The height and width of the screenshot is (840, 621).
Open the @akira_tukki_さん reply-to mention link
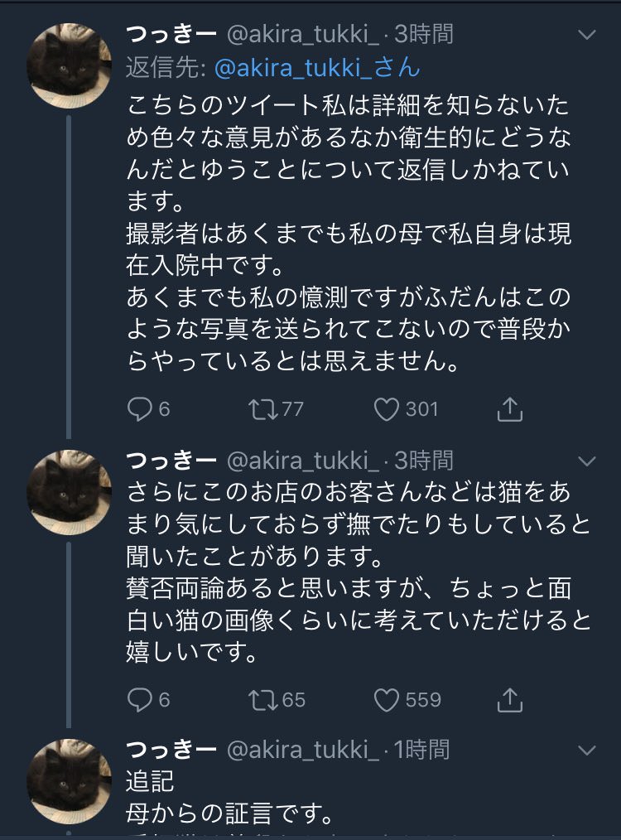click(x=317, y=68)
